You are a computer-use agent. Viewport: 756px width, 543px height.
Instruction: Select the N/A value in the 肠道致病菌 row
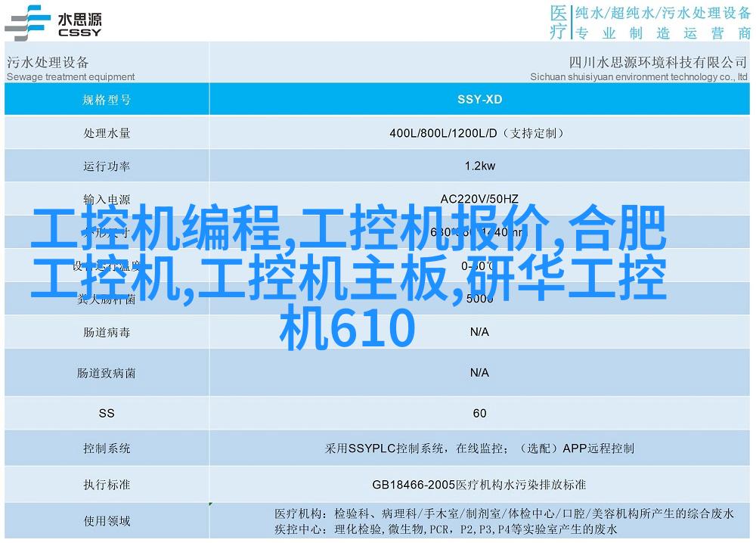(x=479, y=372)
